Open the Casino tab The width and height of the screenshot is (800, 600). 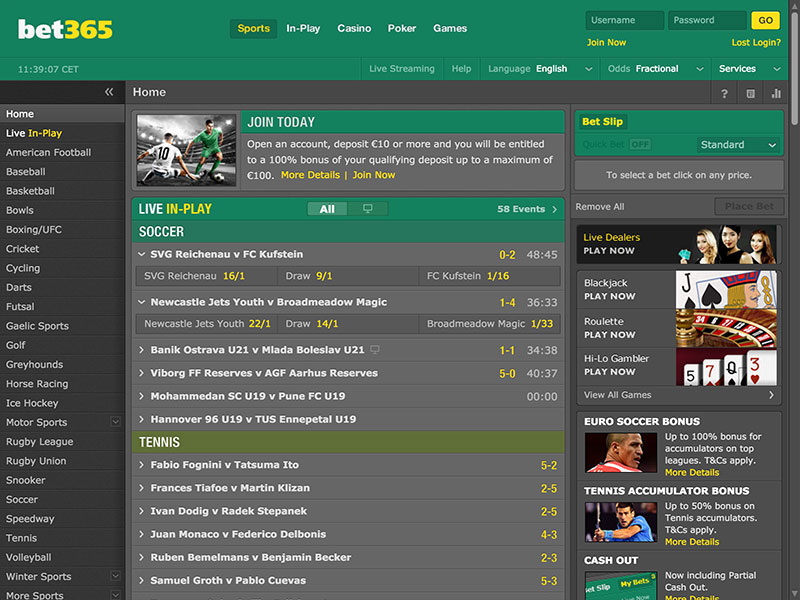point(354,29)
